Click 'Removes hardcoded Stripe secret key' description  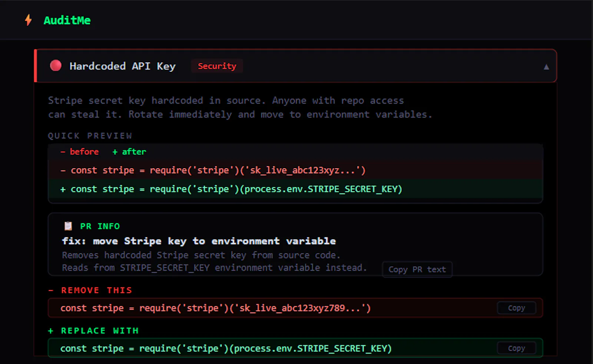click(201, 255)
